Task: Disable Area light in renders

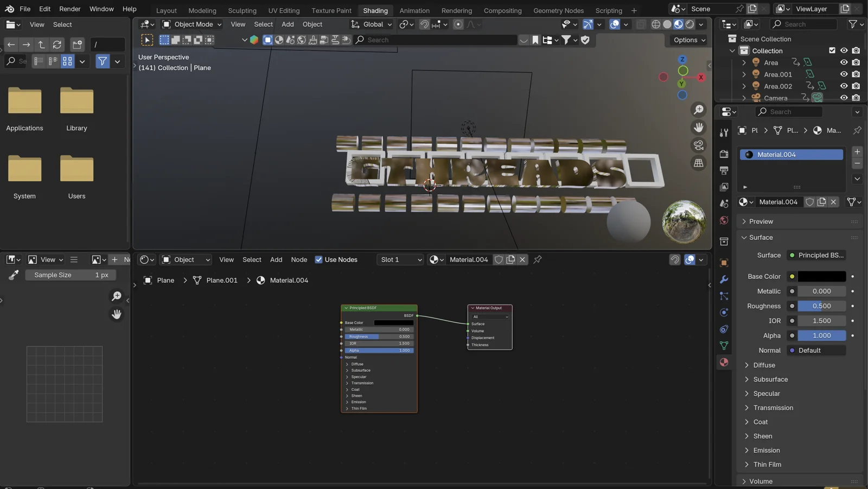Action: click(x=856, y=62)
